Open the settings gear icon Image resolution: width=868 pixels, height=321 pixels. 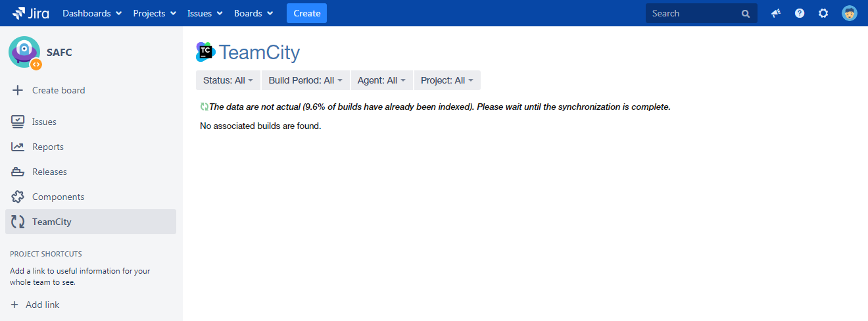pyautogui.click(x=823, y=13)
